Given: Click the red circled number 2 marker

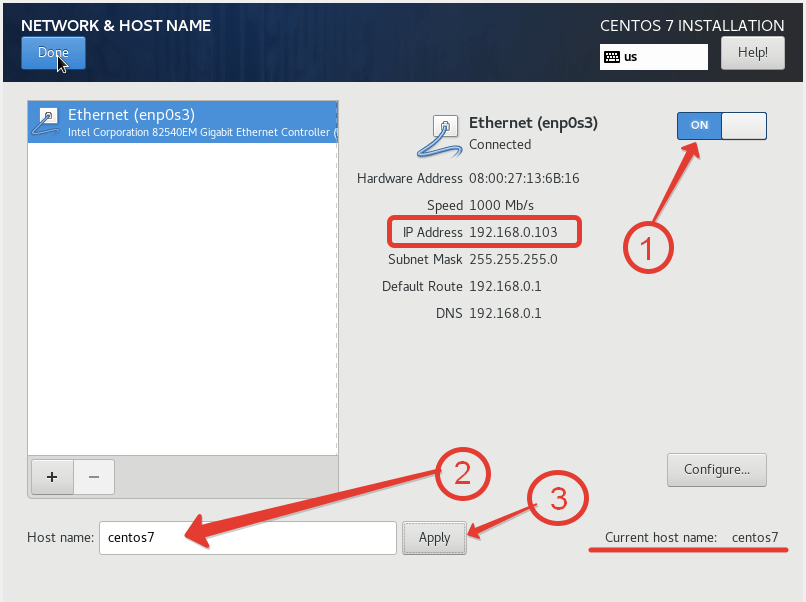Looking at the screenshot, I should point(462,475).
